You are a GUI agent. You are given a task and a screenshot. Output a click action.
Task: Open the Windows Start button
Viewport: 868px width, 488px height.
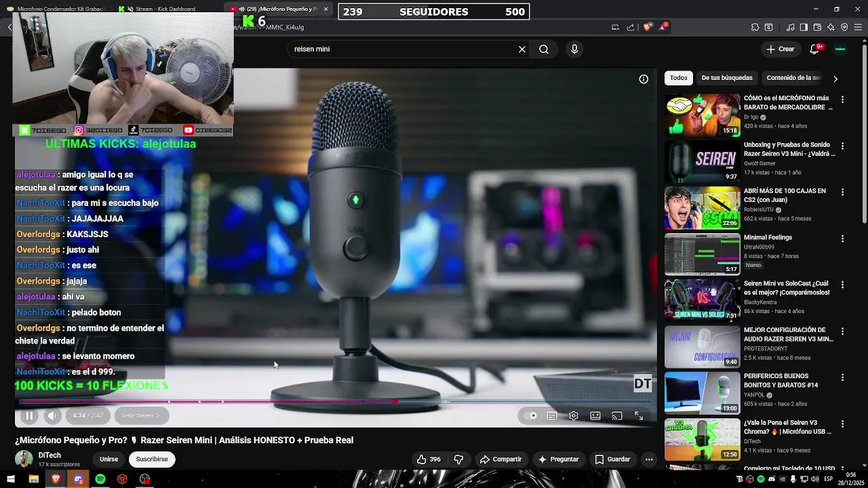pyautogui.click(x=12, y=479)
